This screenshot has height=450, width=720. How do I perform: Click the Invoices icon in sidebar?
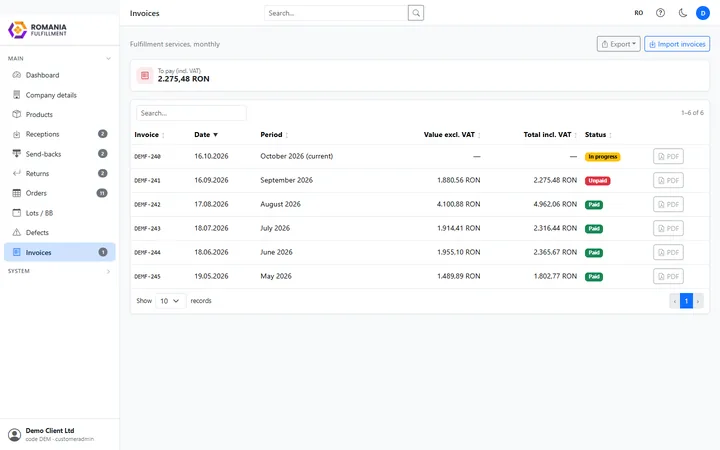[17, 252]
